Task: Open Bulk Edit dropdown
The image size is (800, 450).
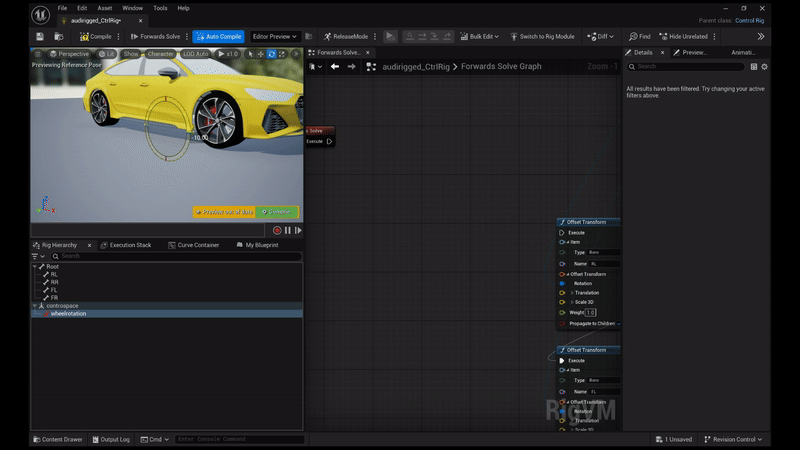Action: click(x=480, y=37)
